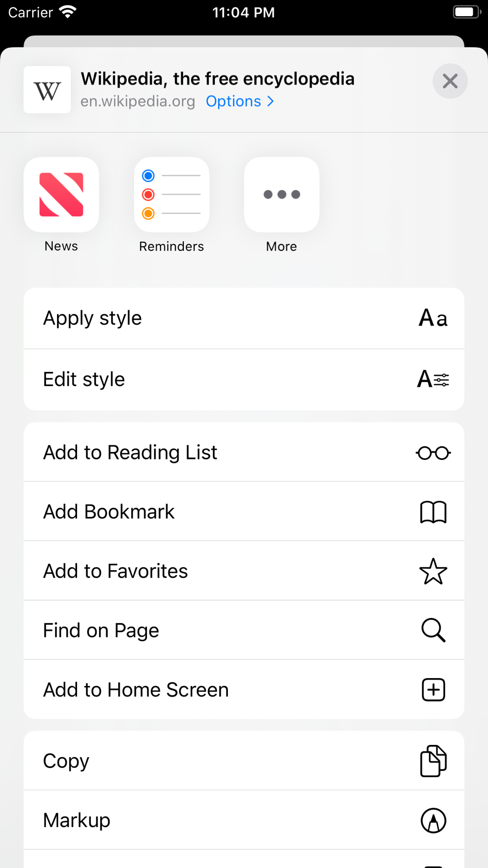Choose the Add Bookmark action
488x868 pixels.
[x=244, y=512]
